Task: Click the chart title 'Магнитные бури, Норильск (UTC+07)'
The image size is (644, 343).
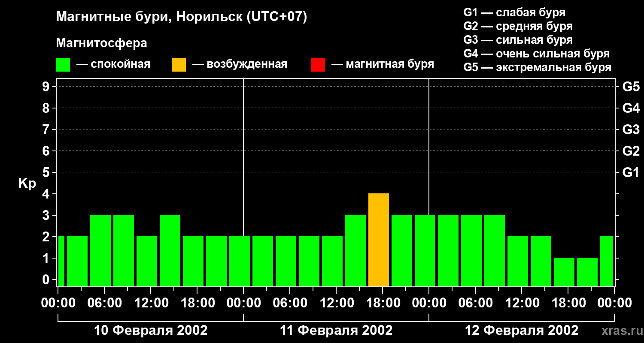Action: tap(182, 17)
